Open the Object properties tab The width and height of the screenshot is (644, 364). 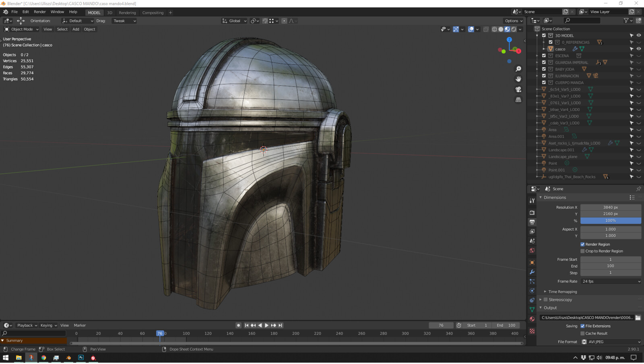[x=532, y=263]
